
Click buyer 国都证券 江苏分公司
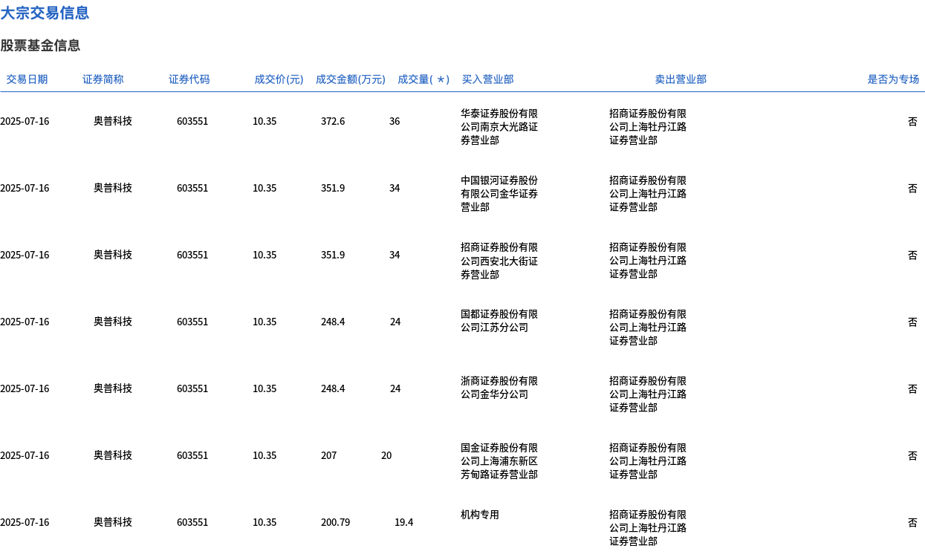(499, 321)
